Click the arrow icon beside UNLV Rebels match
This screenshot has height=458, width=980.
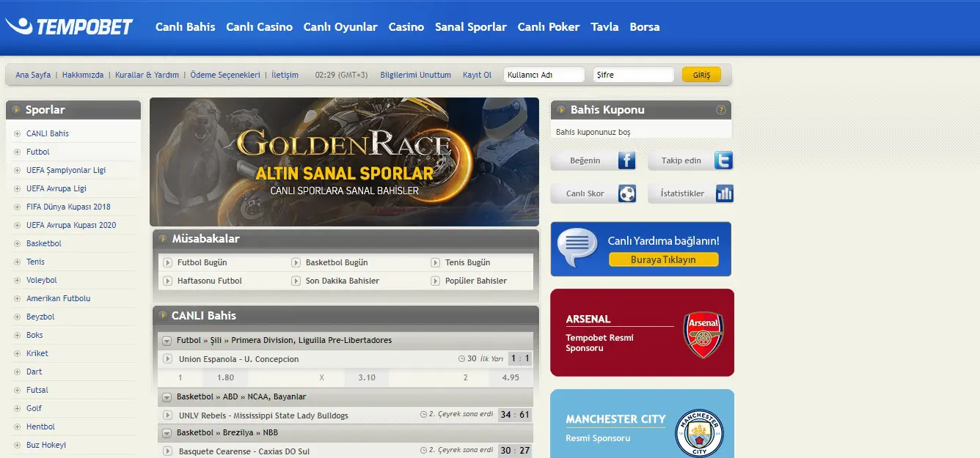[168, 415]
